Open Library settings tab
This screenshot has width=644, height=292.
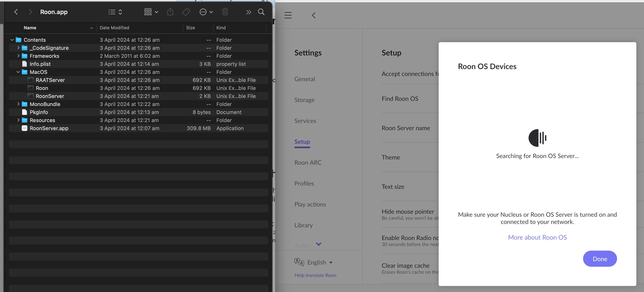coord(304,225)
